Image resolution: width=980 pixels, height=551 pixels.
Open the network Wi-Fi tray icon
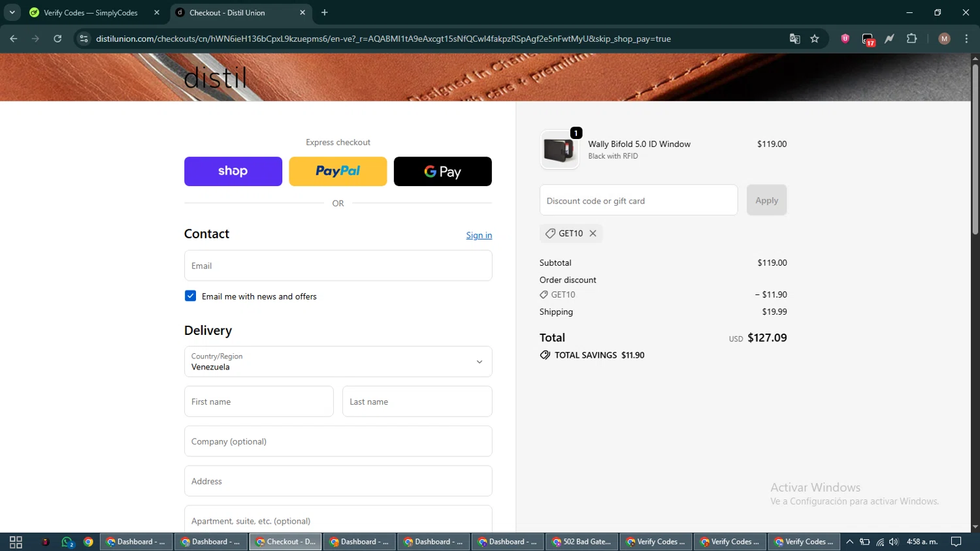pyautogui.click(x=880, y=542)
